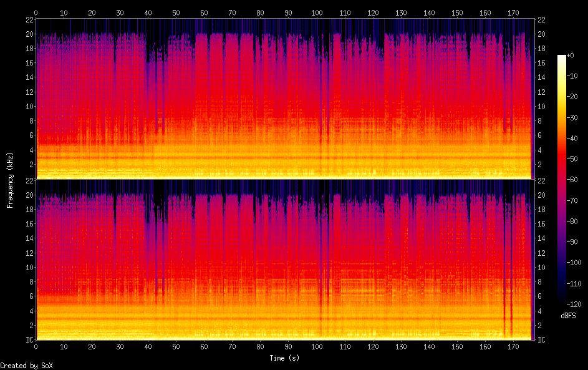The height and width of the screenshot is (370, 588).
Task: Click the "Created by SoX" credit text
Action: click(26, 366)
